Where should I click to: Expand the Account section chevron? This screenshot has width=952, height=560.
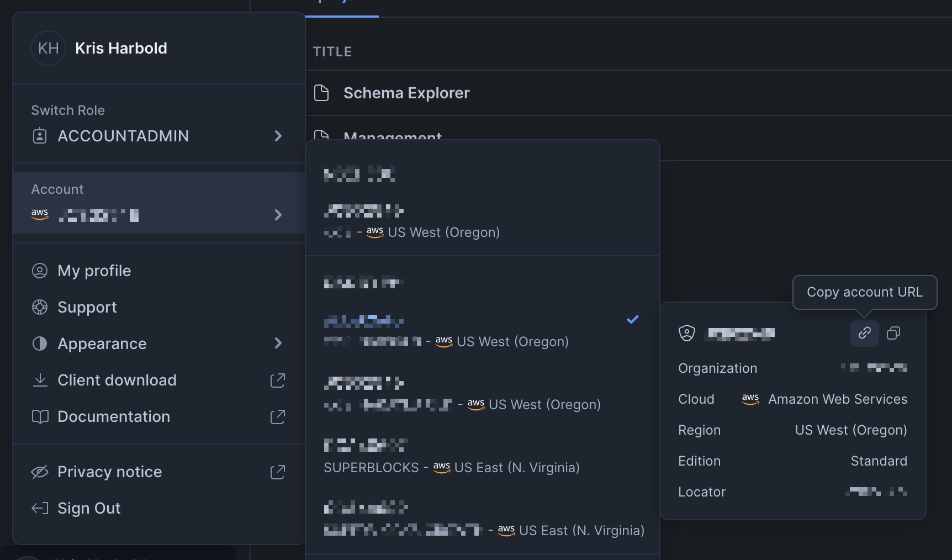click(x=278, y=215)
